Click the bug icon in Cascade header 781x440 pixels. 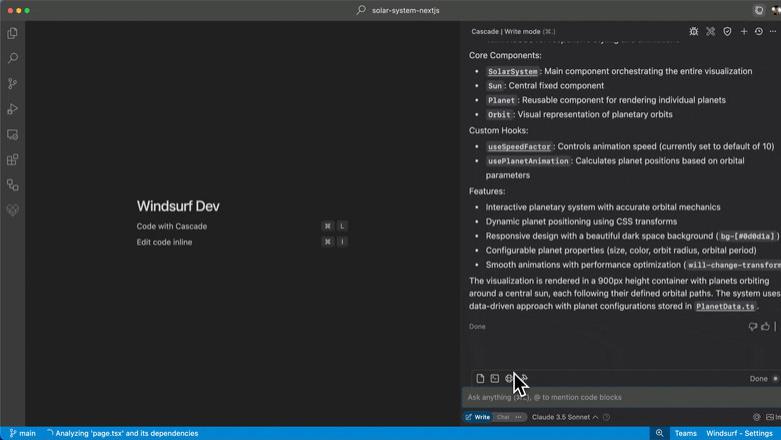coord(693,31)
